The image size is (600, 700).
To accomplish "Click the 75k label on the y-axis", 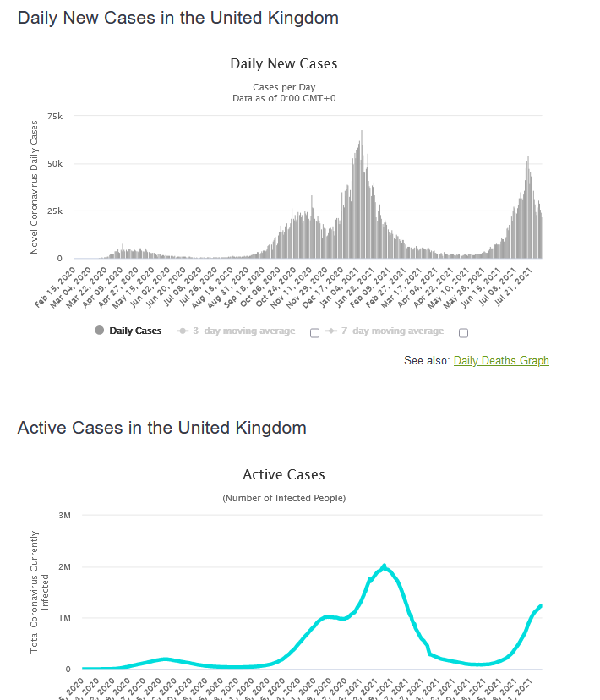I will (x=55, y=116).
